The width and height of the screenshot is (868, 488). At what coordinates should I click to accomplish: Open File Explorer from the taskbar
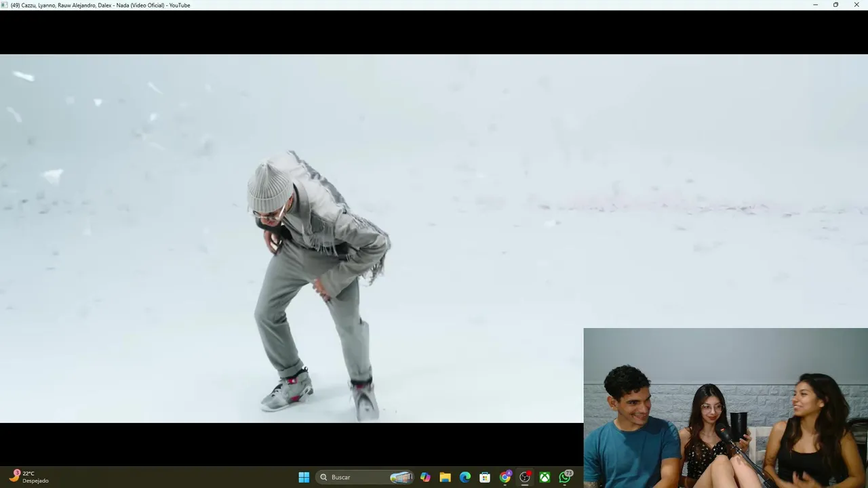coord(445,477)
